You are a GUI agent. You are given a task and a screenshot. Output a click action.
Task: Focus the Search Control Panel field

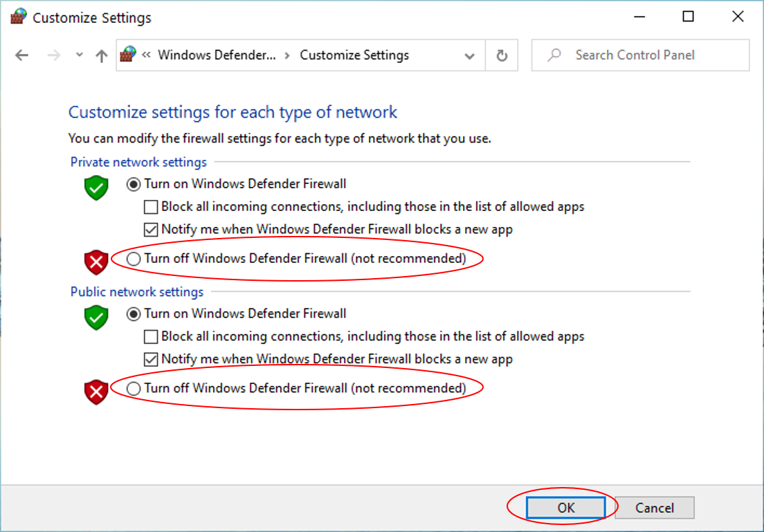[x=640, y=55]
